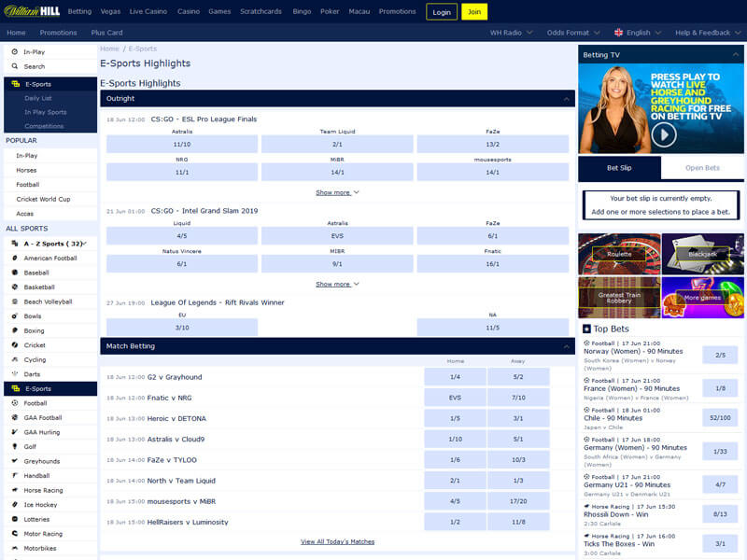Click the GAA Hurling icon
The width and height of the screenshot is (747, 560).
click(15, 432)
